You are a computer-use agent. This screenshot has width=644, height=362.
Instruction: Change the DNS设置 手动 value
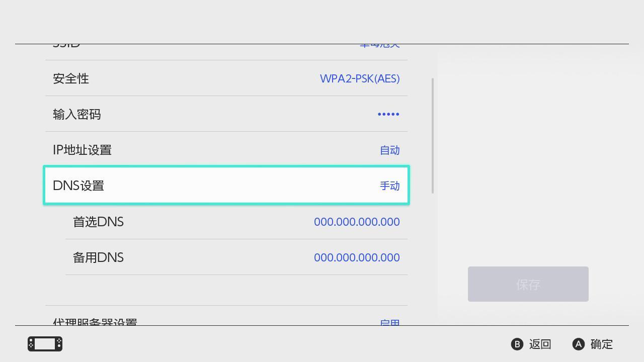coord(389,186)
